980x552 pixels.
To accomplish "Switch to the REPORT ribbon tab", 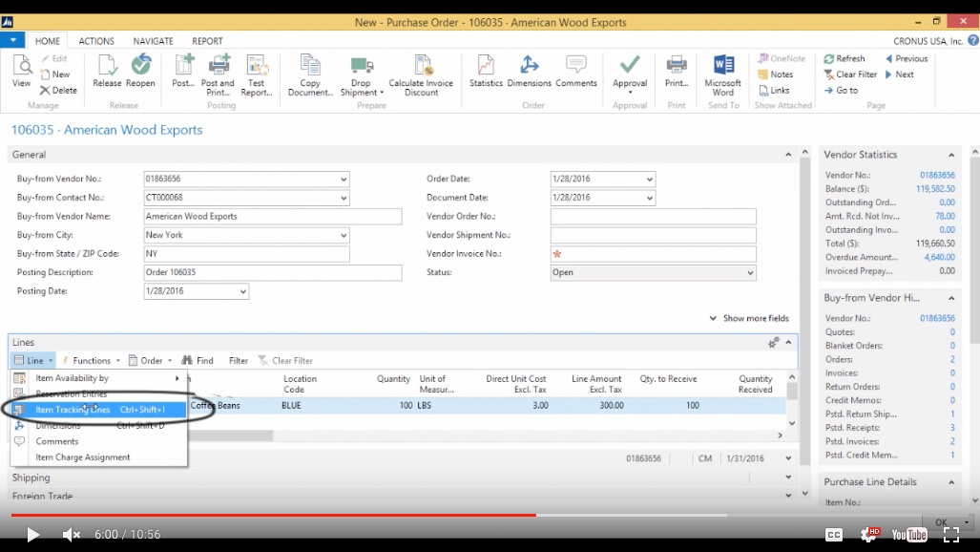I will [x=207, y=41].
